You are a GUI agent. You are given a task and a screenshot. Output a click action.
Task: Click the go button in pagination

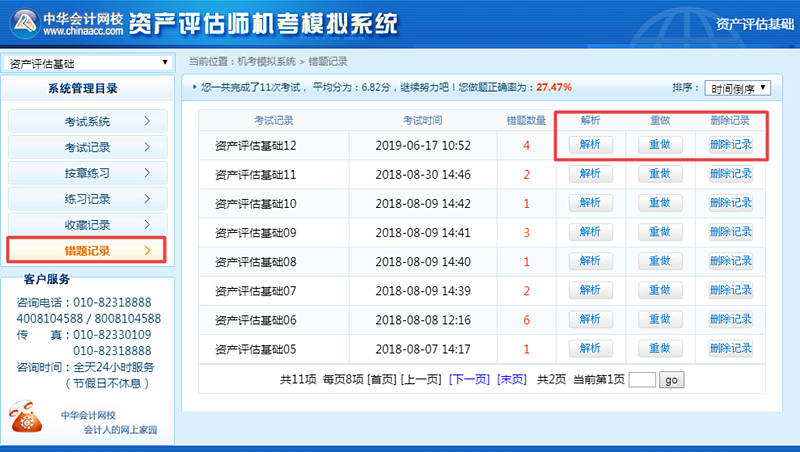671,380
